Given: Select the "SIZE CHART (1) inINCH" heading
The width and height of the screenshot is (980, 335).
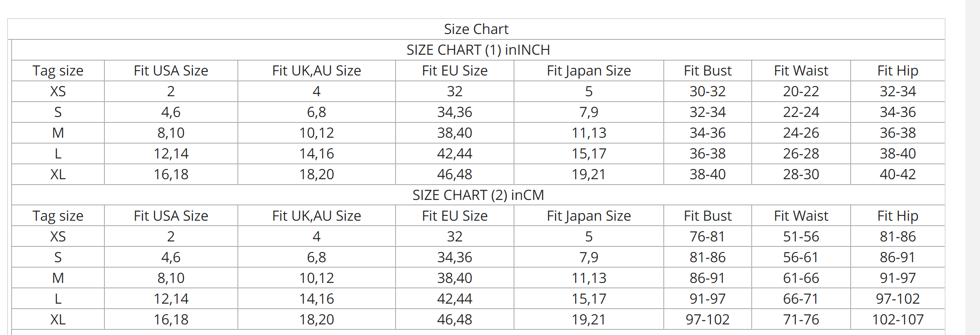Looking at the screenshot, I should 478,50.
